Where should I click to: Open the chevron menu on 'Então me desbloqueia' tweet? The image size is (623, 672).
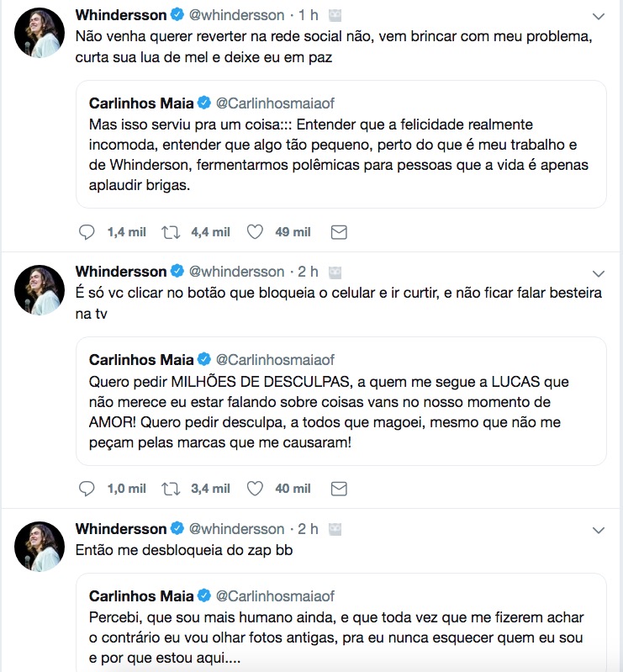pyautogui.click(x=599, y=530)
